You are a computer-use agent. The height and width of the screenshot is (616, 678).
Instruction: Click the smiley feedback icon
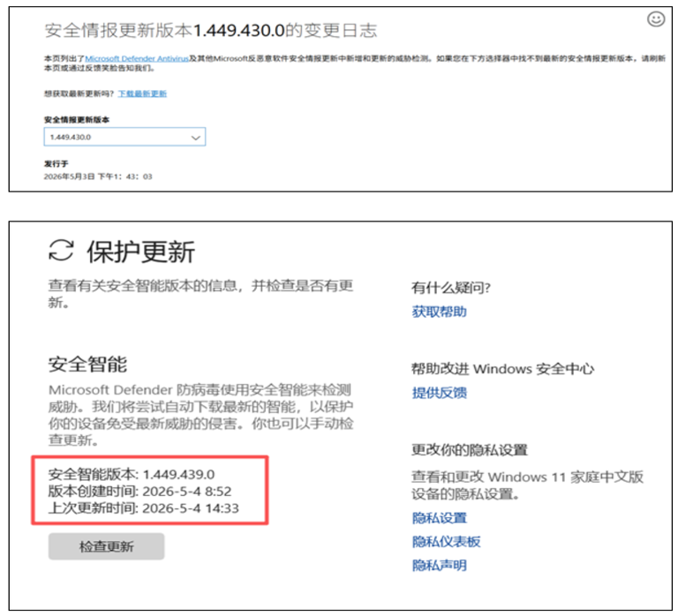656,19
